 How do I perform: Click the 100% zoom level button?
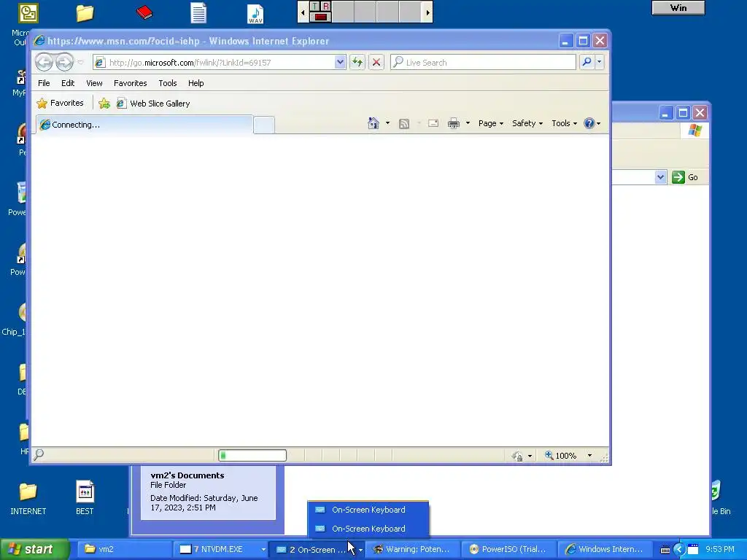click(x=560, y=455)
